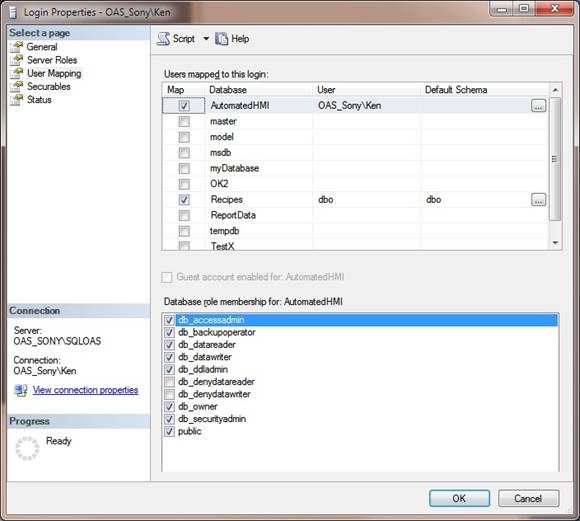580x521 pixels.
Task: Open the Server Roles page
Action: (x=52, y=60)
